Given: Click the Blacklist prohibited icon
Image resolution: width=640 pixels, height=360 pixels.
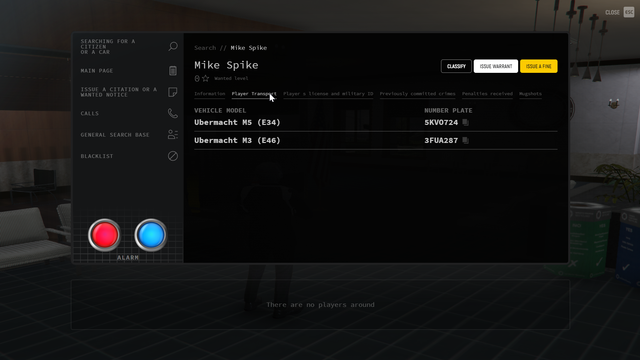Looking at the screenshot, I should (x=173, y=156).
